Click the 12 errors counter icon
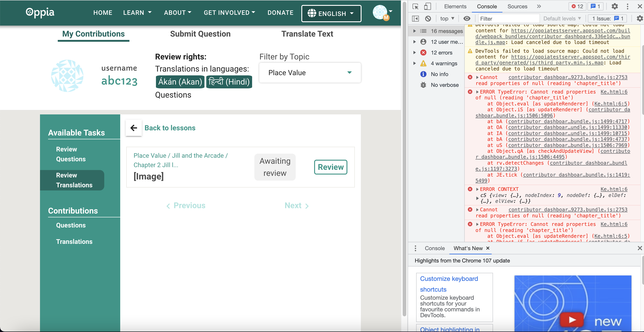This screenshot has width=644, height=332. tap(577, 6)
